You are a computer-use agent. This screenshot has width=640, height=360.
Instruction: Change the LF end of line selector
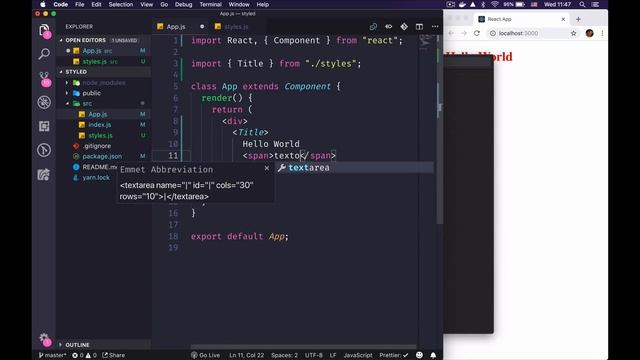[x=333, y=355]
